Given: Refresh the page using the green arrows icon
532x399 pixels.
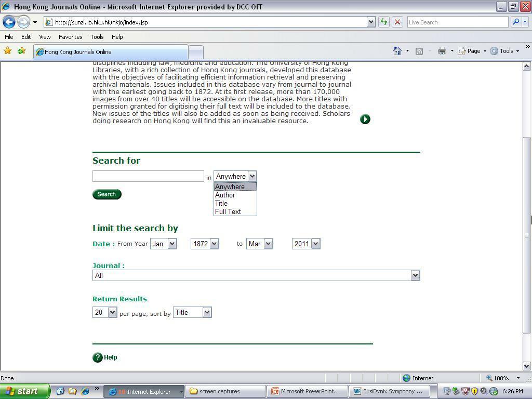Looking at the screenshot, I should pyautogui.click(x=384, y=22).
